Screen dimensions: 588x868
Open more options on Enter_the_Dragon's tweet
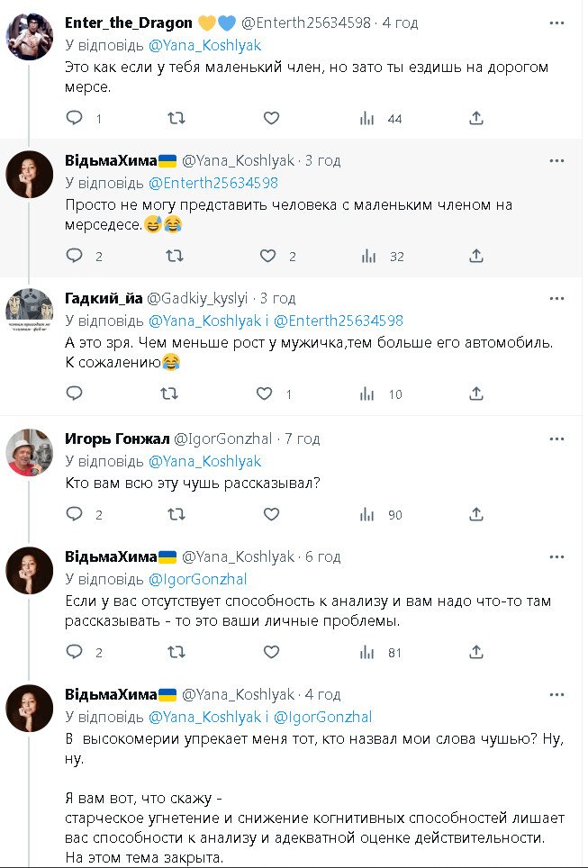pyautogui.click(x=556, y=23)
